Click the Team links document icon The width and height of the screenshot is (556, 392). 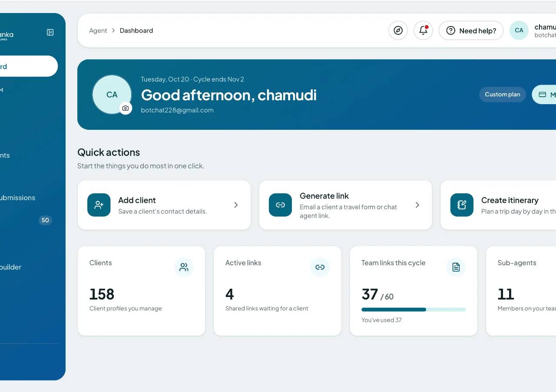click(x=456, y=267)
